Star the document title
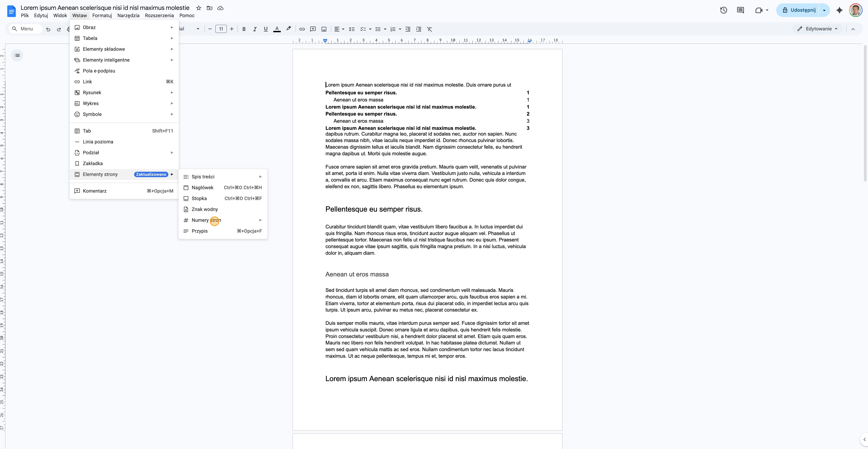Viewport: 868px width, 449px height. (199, 8)
